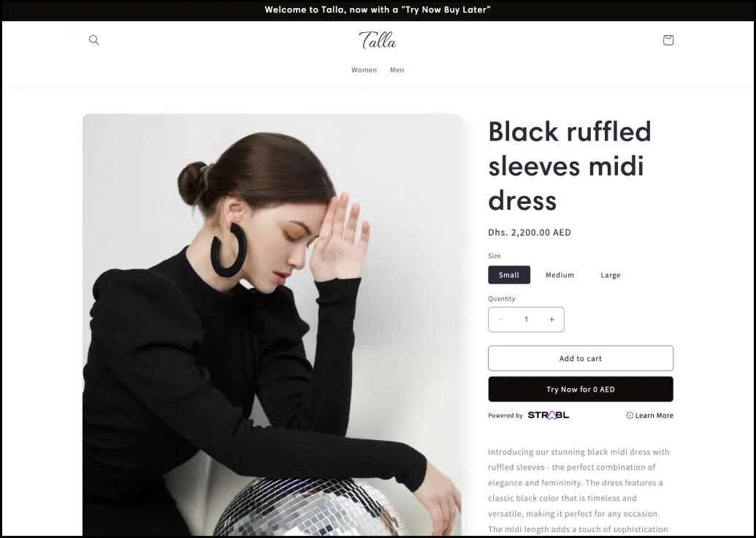Open the search magnifier icon

click(x=94, y=40)
